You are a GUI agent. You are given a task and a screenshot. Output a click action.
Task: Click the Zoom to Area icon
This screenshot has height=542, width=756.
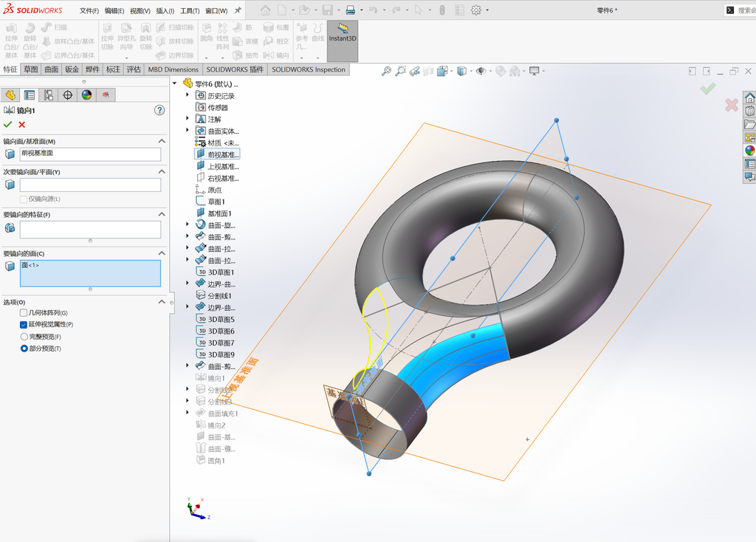(x=400, y=72)
